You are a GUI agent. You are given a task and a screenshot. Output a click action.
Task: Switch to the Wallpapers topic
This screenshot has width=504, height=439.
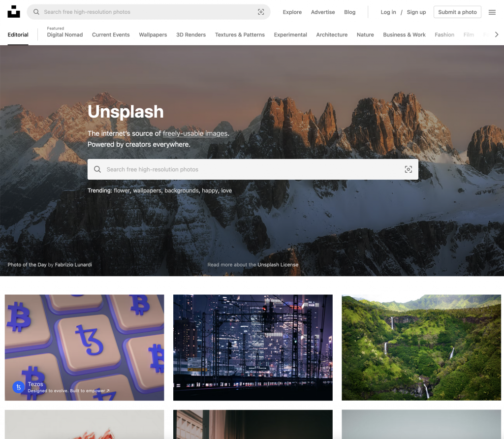coord(153,35)
